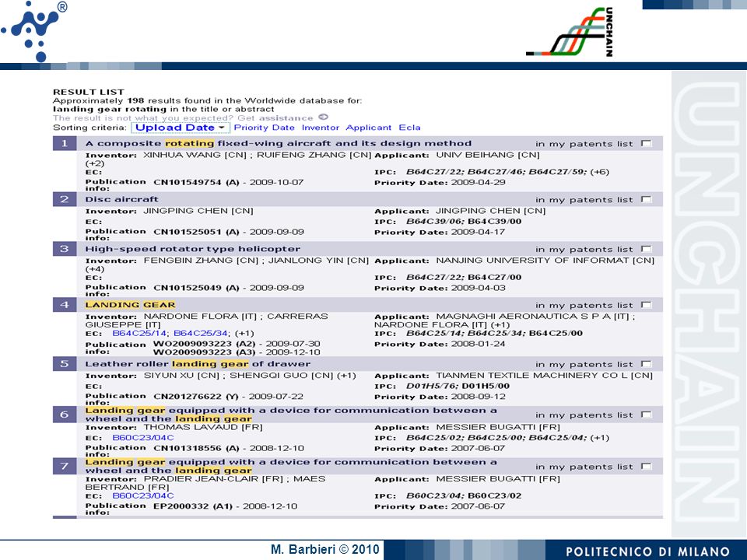This screenshot has width=747, height=560.
Task: Click publication number CN101525051 (A)
Action: pyautogui.click(x=196, y=232)
